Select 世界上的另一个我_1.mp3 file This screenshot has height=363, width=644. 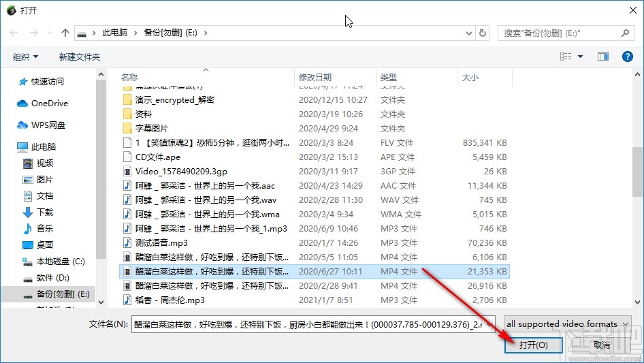click(x=315, y=229)
